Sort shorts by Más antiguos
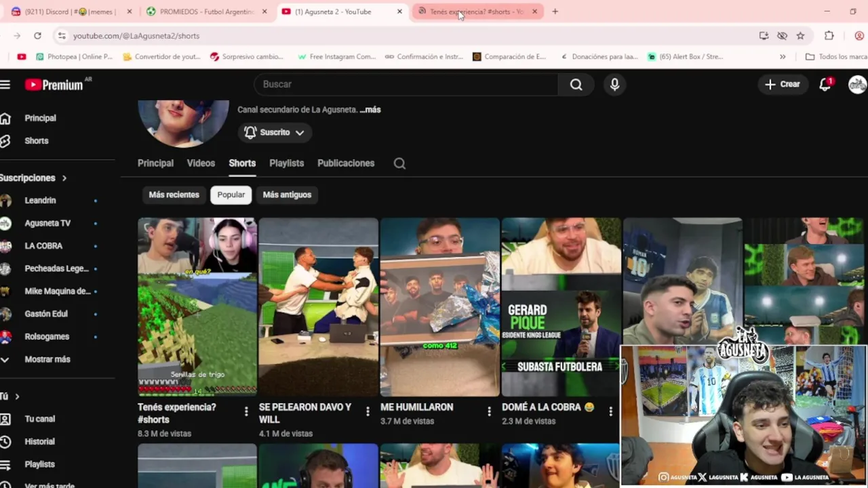Screen dimensions: 868x488 [x=287, y=195]
